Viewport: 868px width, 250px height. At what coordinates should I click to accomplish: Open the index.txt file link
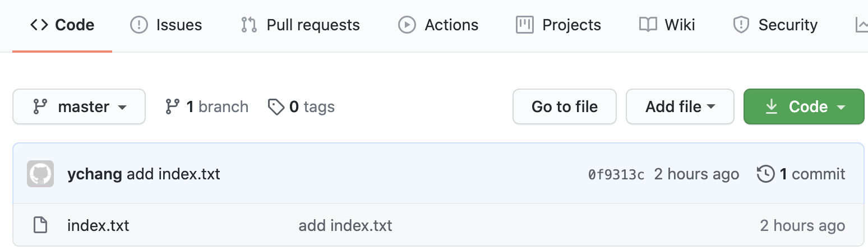tap(98, 225)
